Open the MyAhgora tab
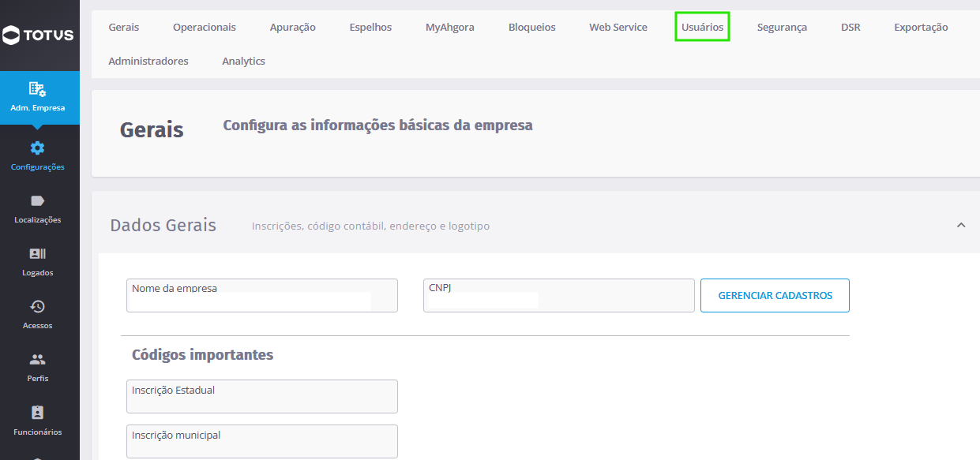Viewport: 980px width, 460px height. point(450,27)
